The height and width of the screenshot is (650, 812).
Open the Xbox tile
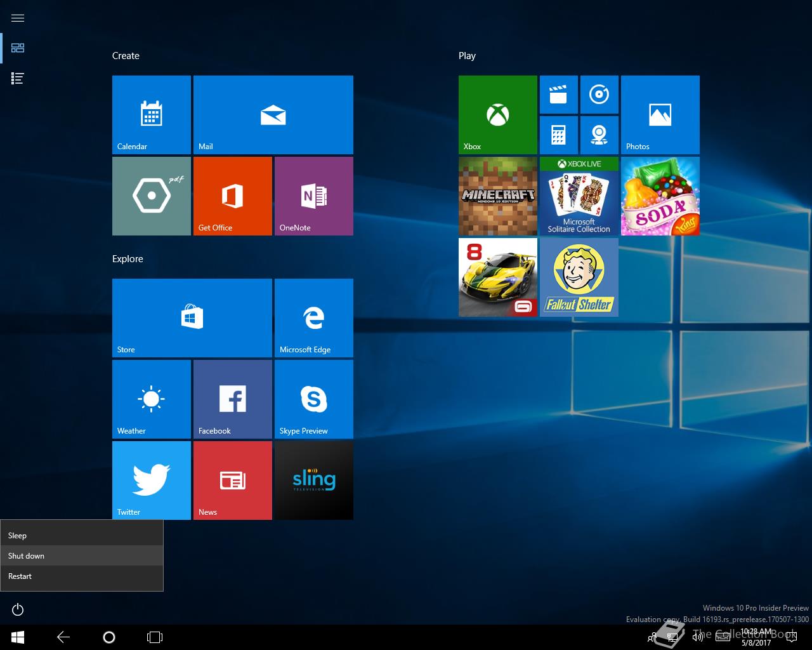pos(498,115)
